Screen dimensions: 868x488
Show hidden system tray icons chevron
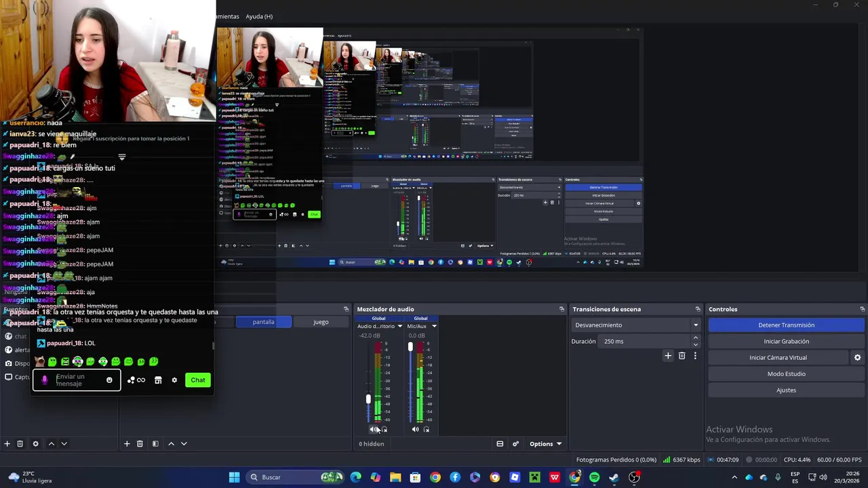(734, 477)
